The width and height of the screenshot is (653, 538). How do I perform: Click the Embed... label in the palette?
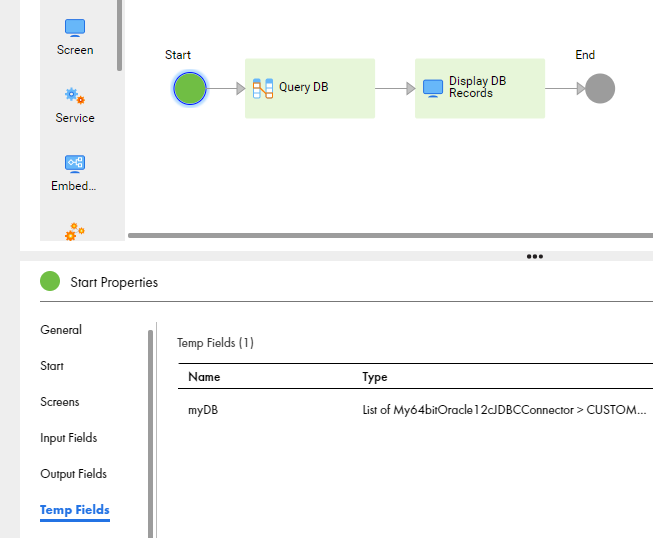(x=74, y=186)
